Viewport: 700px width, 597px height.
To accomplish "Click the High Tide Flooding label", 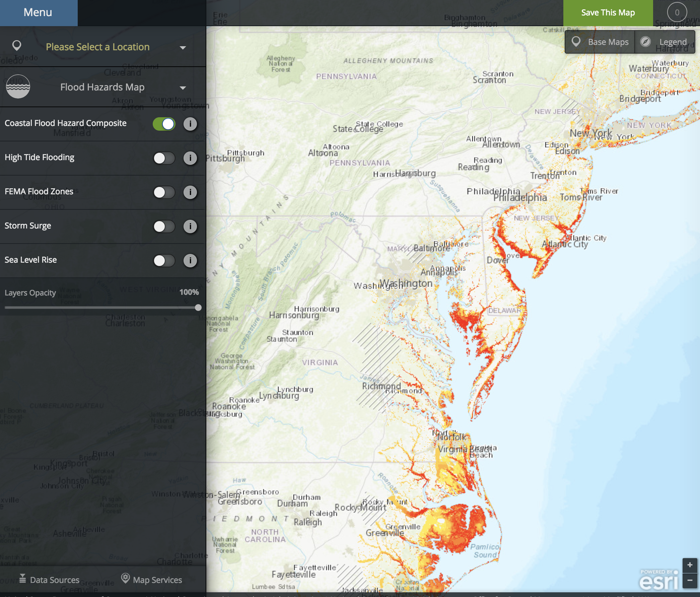I will pos(40,157).
